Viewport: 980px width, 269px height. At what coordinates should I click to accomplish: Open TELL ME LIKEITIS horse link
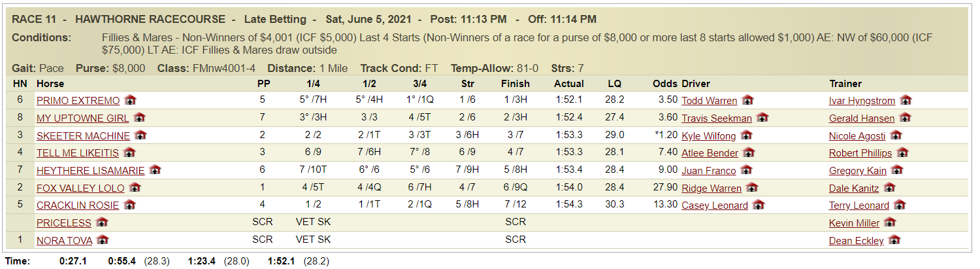(78, 153)
